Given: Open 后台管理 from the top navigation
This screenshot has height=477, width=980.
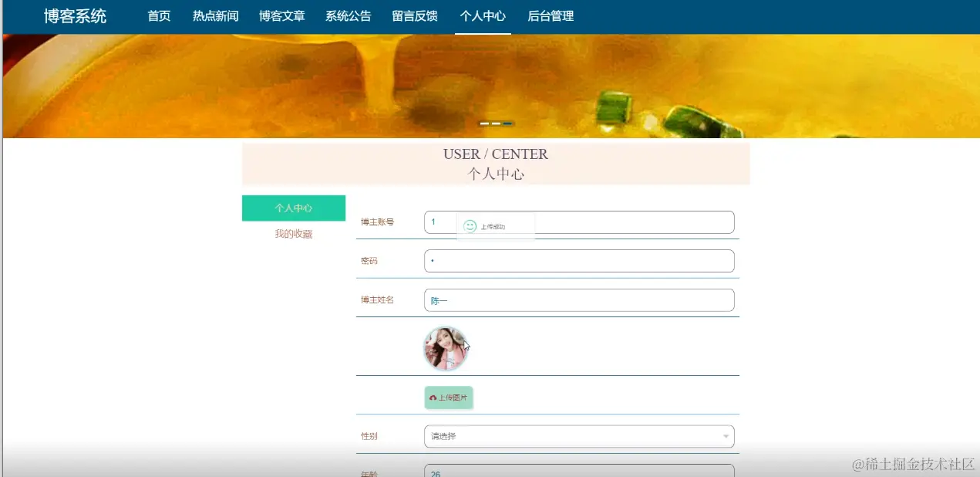Looking at the screenshot, I should (549, 16).
